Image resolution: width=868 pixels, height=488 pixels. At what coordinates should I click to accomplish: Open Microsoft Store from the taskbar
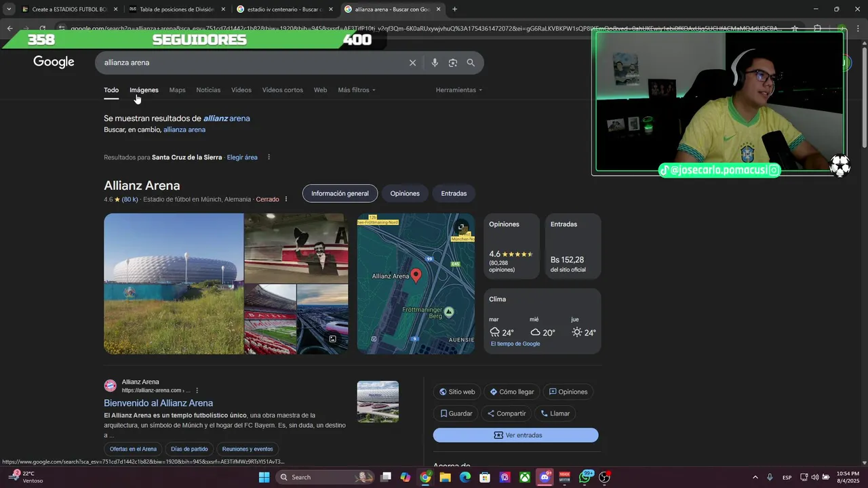click(x=485, y=477)
